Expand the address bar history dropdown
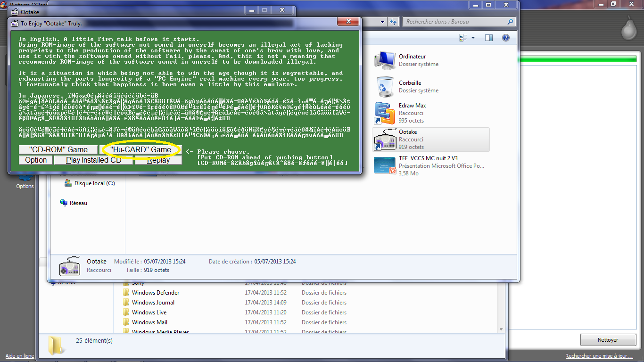The width and height of the screenshot is (644, 362). [x=383, y=22]
